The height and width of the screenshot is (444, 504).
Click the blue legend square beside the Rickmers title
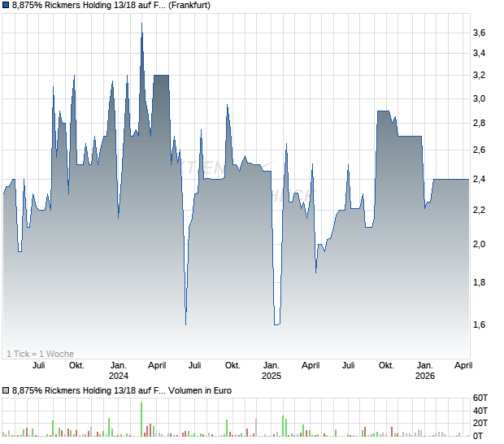(x=6, y=5)
